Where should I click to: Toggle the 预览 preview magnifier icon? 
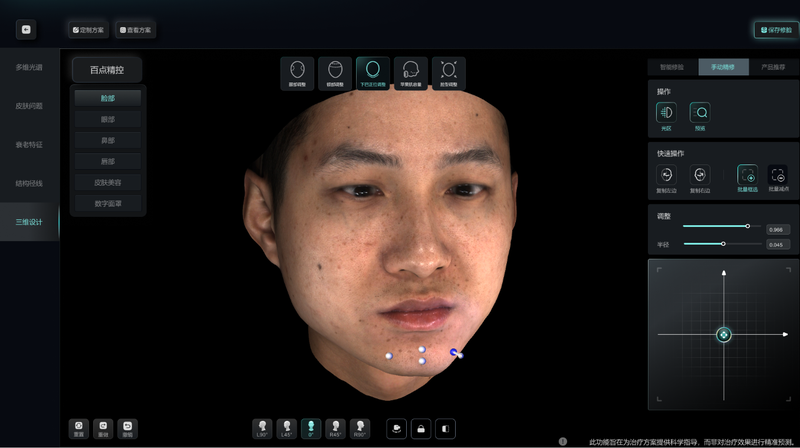click(700, 113)
